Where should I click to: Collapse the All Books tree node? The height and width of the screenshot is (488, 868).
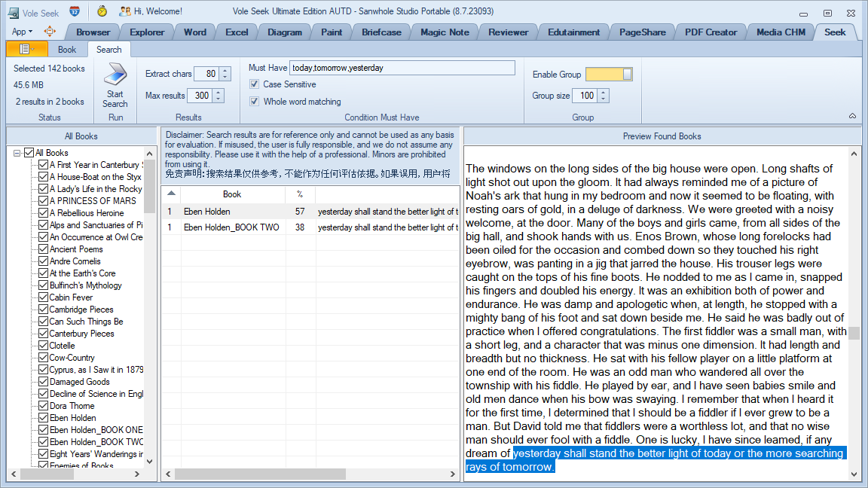click(17, 154)
